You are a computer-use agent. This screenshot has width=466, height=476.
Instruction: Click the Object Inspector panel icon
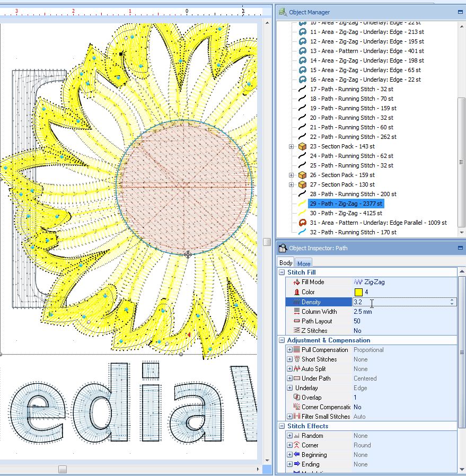[x=283, y=248]
